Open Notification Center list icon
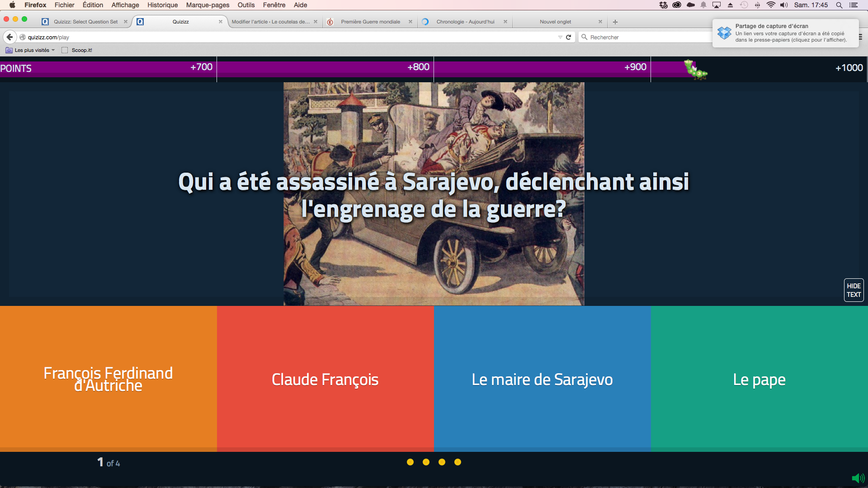The width and height of the screenshot is (868, 488). coord(854,5)
